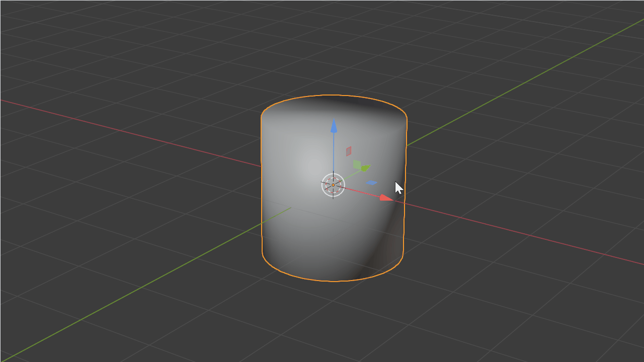Click the orange origin dot of the cylinder
Image resolution: width=644 pixels, height=362 pixels.
[333, 185]
